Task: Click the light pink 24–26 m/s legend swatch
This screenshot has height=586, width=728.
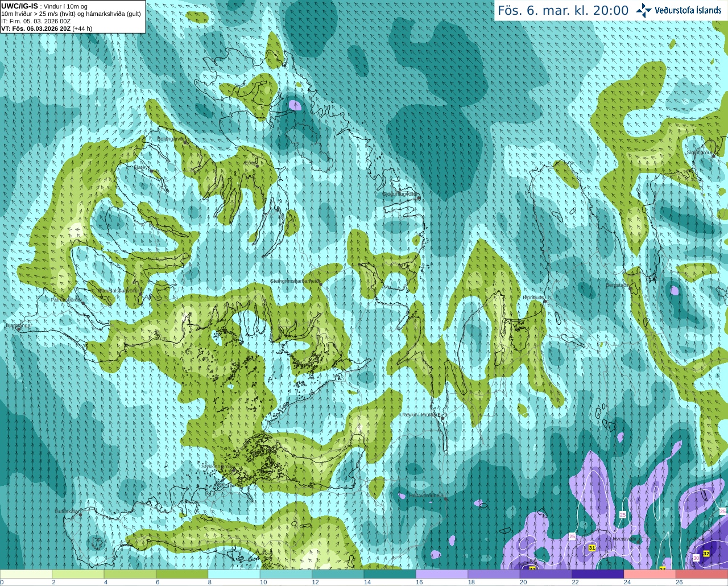Action: click(650, 574)
